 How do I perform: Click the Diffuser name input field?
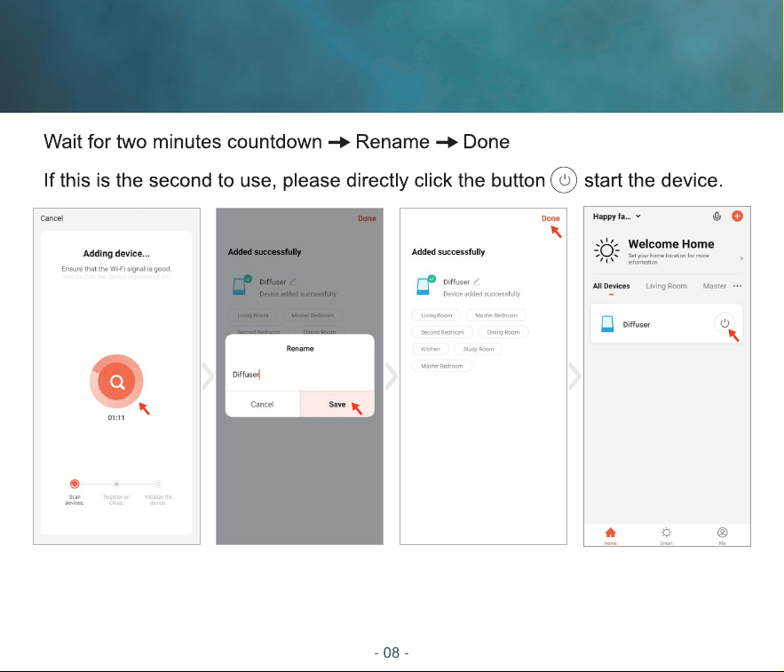pyautogui.click(x=299, y=374)
